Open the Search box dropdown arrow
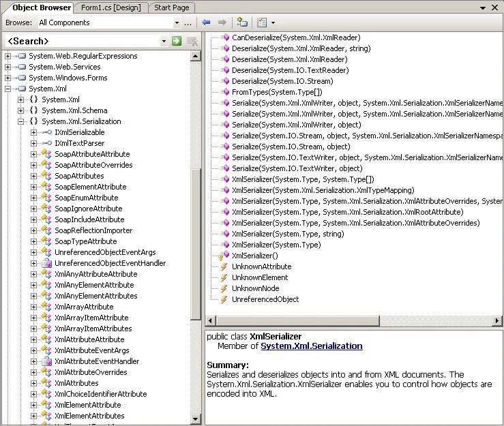 coord(164,41)
